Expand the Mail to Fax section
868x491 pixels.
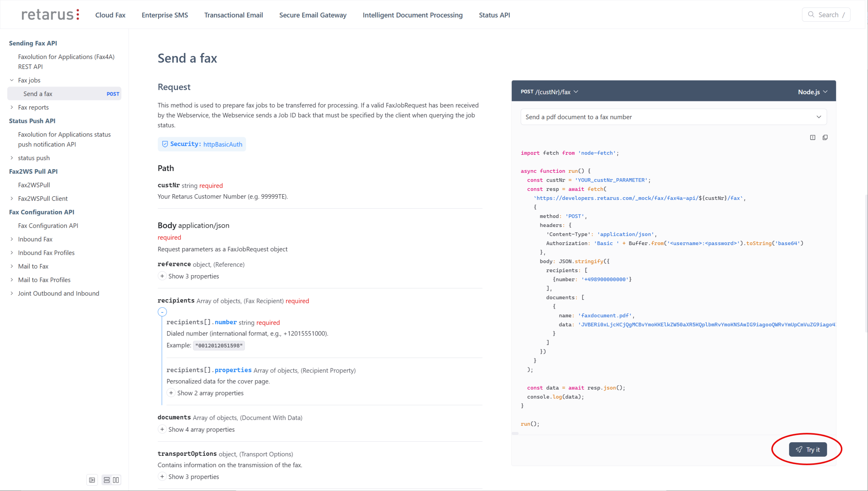pyautogui.click(x=12, y=266)
